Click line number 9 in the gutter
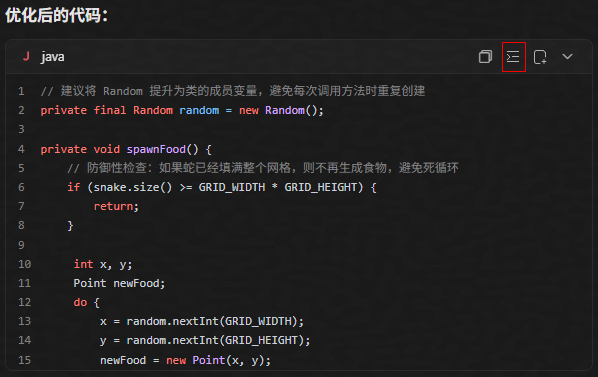The width and height of the screenshot is (598, 377). coord(21,245)
